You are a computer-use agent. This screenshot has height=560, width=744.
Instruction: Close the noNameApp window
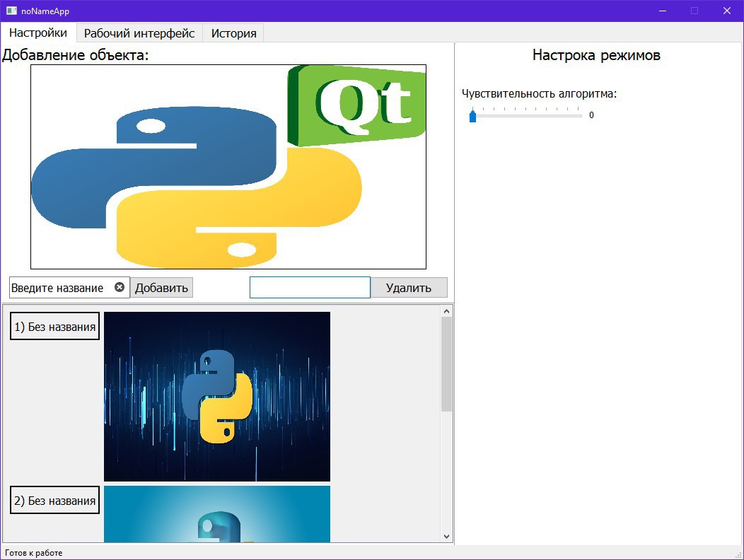pyautogui.click(x=726, y=11)
